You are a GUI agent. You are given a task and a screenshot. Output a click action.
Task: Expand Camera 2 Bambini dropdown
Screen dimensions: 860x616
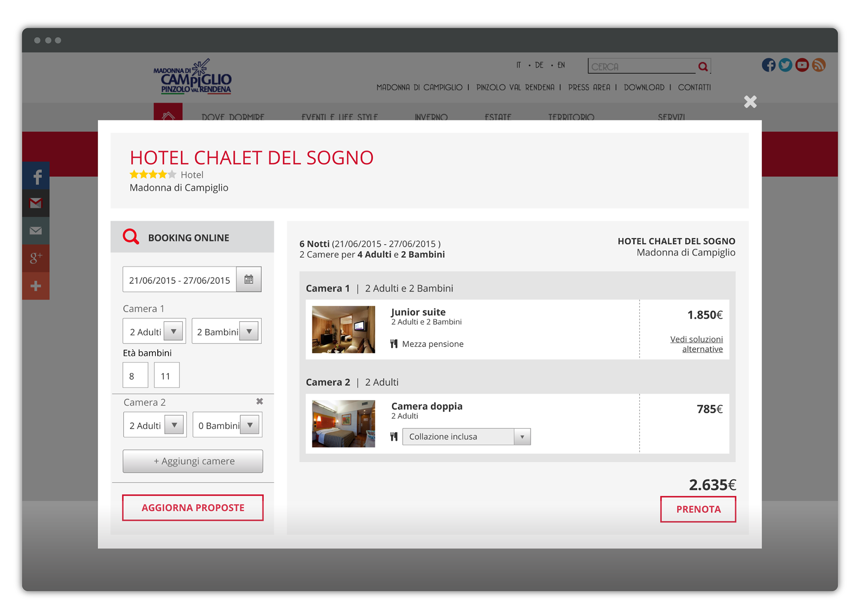pos(250,425)
